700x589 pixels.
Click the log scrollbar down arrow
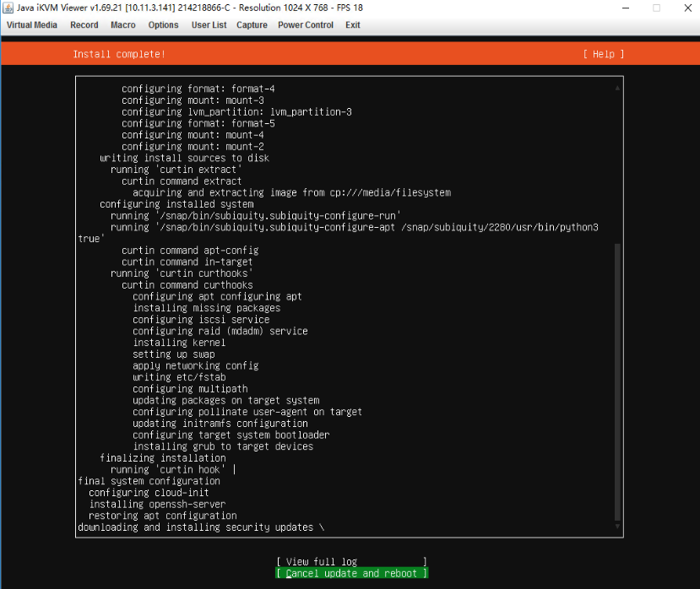click(x=617, y=527)
